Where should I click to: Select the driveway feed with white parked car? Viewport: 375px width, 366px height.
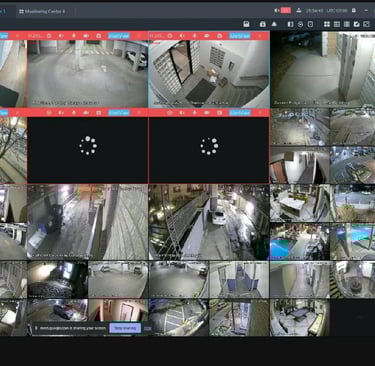point(209,222)
